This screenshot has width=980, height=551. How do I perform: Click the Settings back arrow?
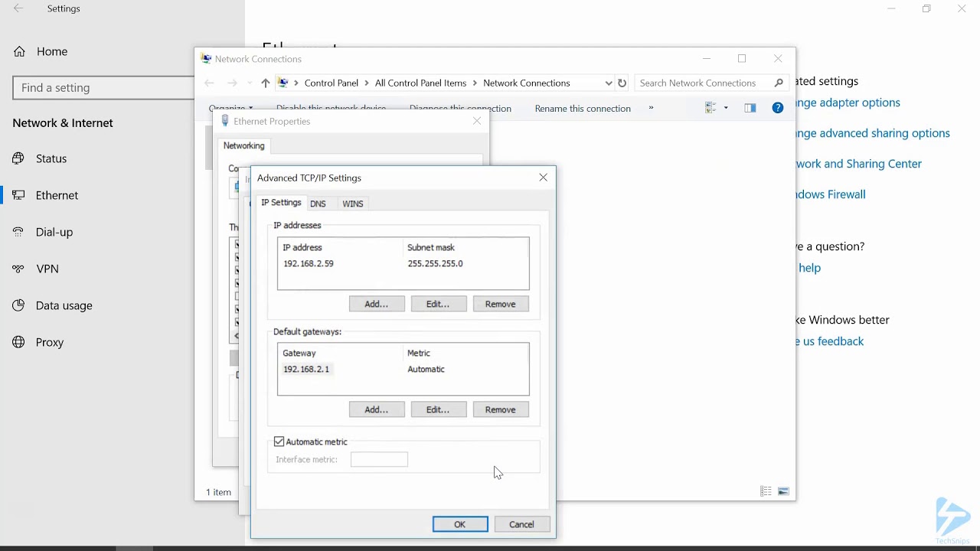coord(18,8)
